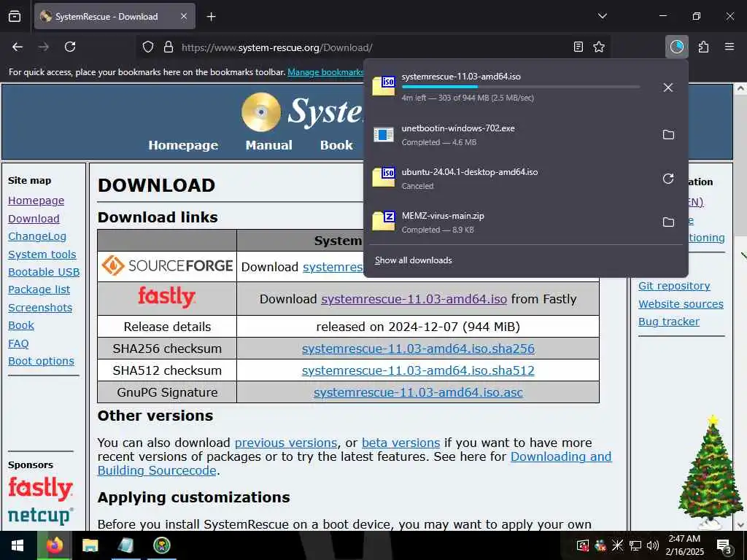747x560 pixels.
Task: Show site security padlock info
Action: [x=169, y=47]
